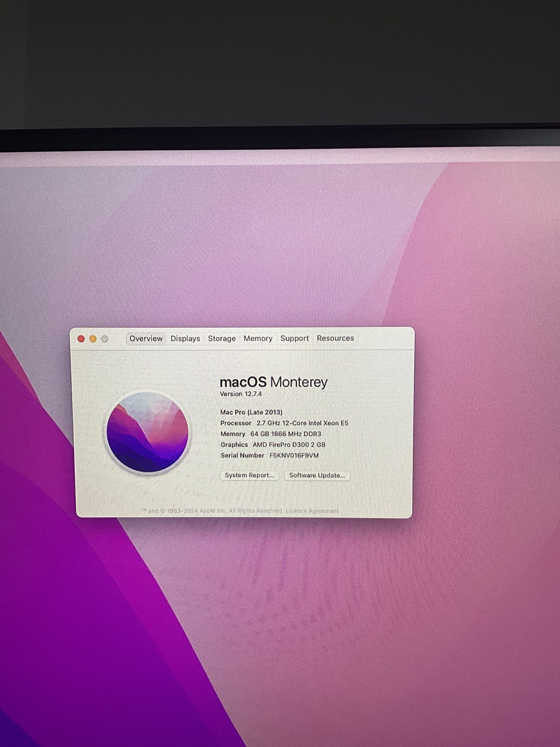Open the Resources tab
The image size is (560, 747).
[x=336, y=338]
